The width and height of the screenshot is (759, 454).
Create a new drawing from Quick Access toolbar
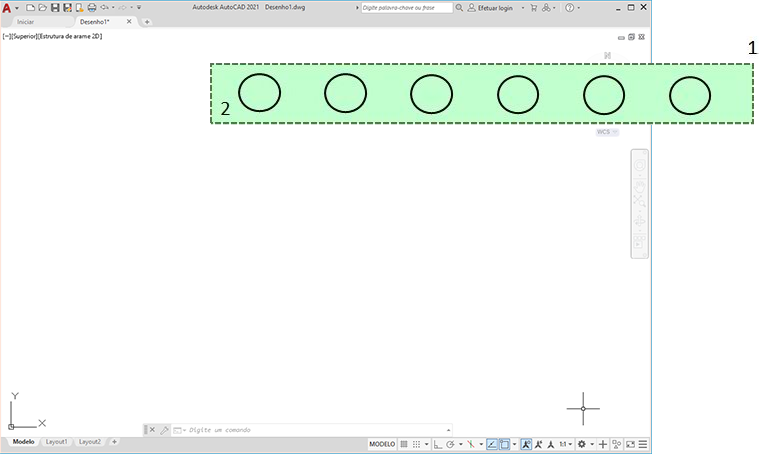pyautogui.click(x=30, y=8)
